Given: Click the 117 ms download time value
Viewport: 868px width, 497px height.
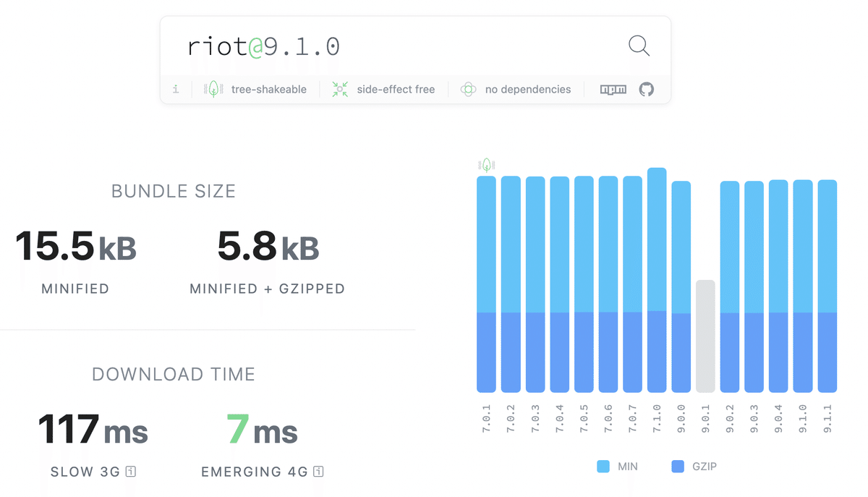Looking at the screenshot, I should (x=93, y=430).
